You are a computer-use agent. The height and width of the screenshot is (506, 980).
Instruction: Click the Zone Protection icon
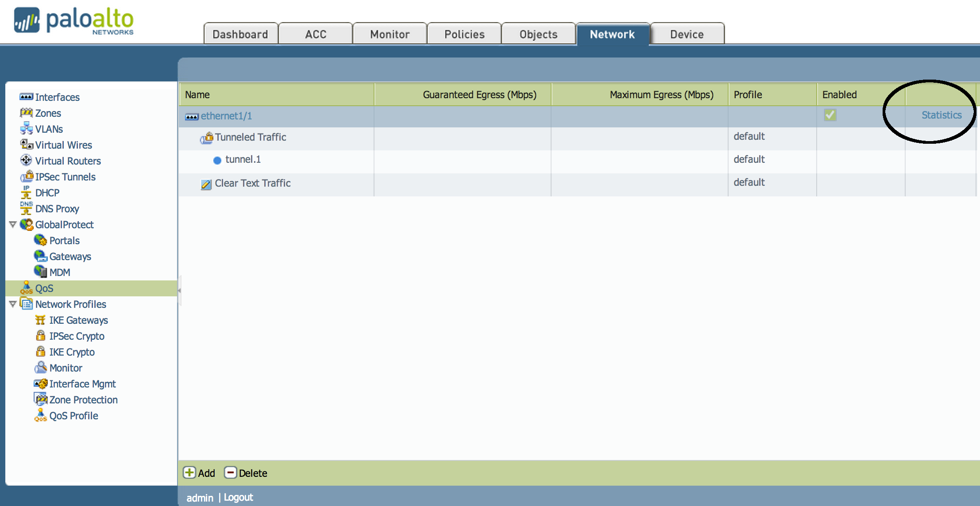(x=40, y=399)
